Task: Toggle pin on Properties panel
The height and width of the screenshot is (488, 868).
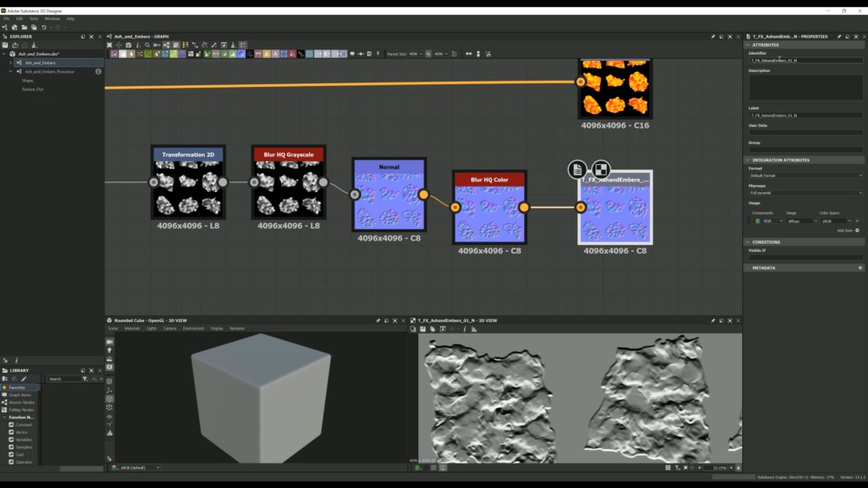Action: click(x=839, y=36)
